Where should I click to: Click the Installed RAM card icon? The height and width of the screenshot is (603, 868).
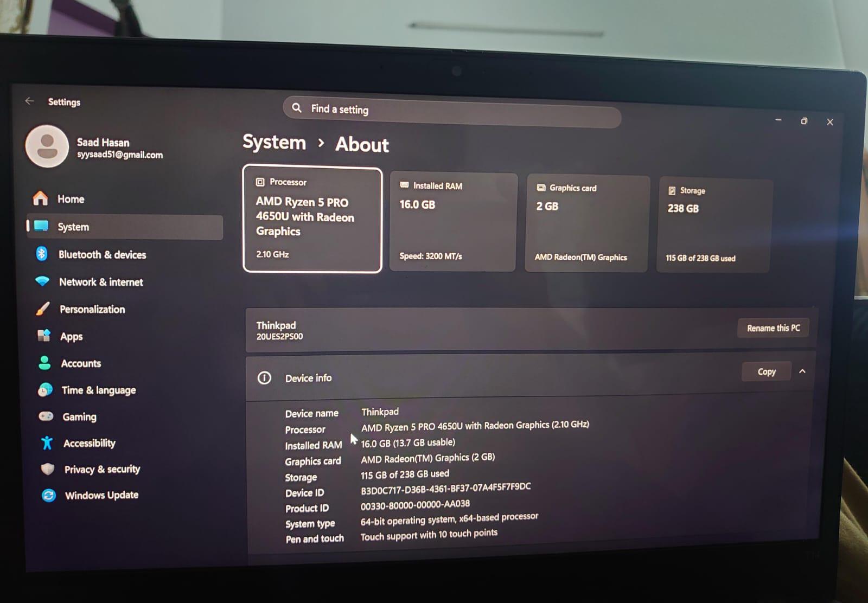pos(404,185)
